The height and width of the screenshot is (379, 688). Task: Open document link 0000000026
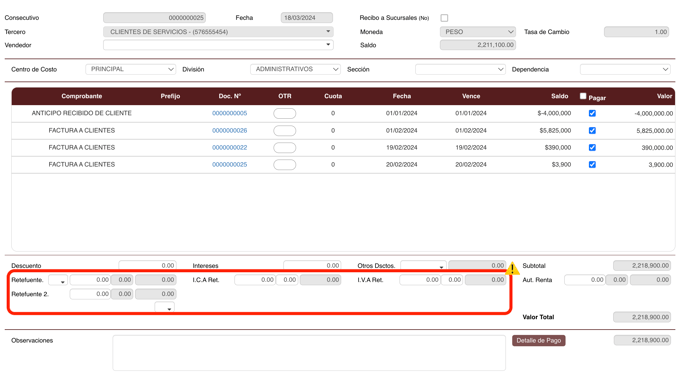pos(229,130)
